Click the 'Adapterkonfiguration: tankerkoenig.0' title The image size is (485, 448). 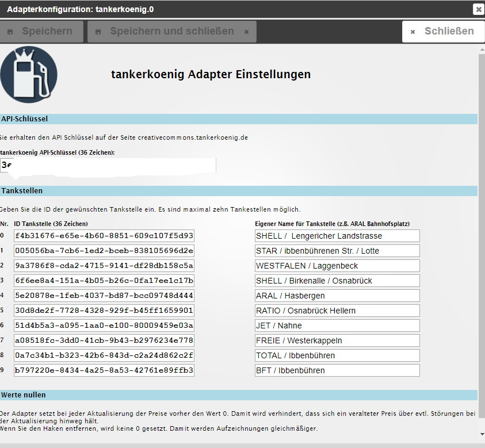[x=81, y=9]
